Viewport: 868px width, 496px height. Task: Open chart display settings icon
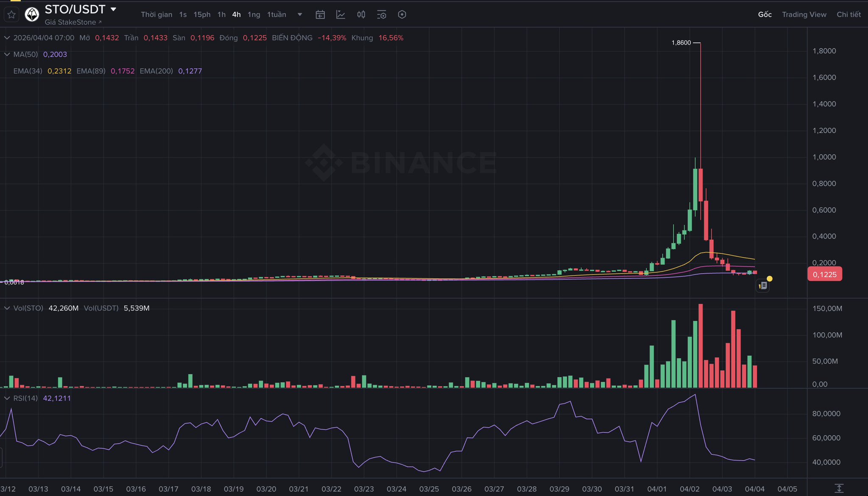[x=381, y=14]
